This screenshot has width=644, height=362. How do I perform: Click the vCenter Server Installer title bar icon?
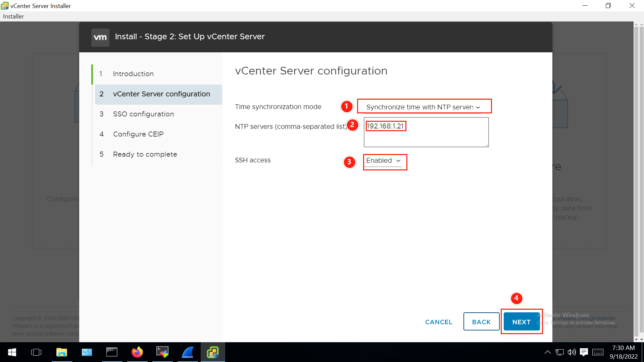(x=5, y=6)
